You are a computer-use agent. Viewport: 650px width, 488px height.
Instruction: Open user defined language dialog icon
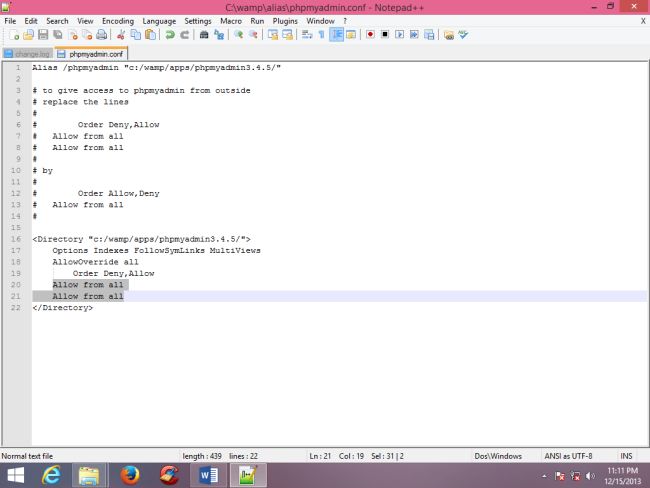351,35
